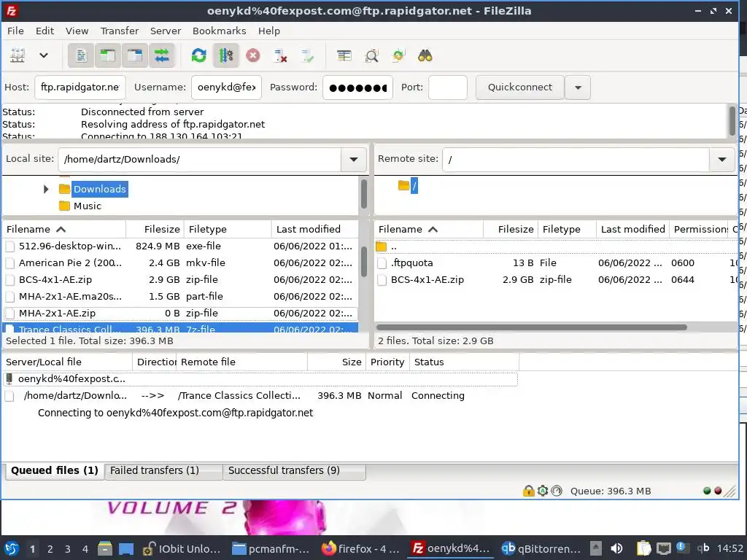Select local BCS-4x1-AE.zip file
The height and width of the screenshot is (560, 747).
point(179,279)
